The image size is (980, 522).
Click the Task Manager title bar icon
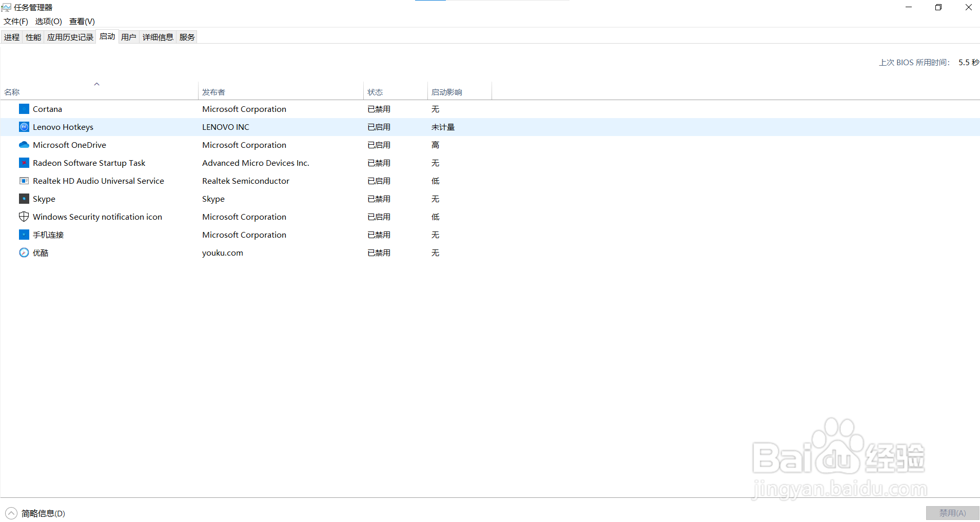[x=6, y=7]
